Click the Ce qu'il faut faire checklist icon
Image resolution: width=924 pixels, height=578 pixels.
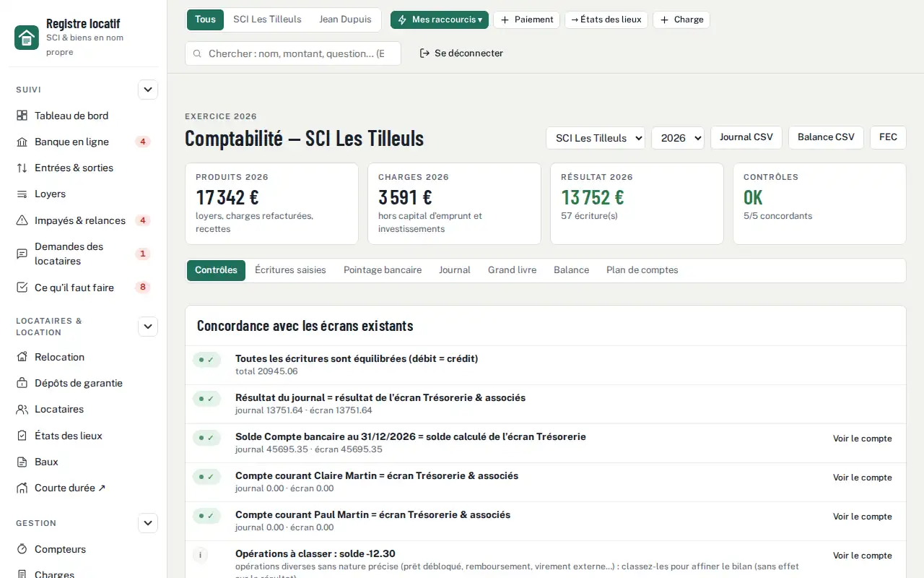[22, 288]
